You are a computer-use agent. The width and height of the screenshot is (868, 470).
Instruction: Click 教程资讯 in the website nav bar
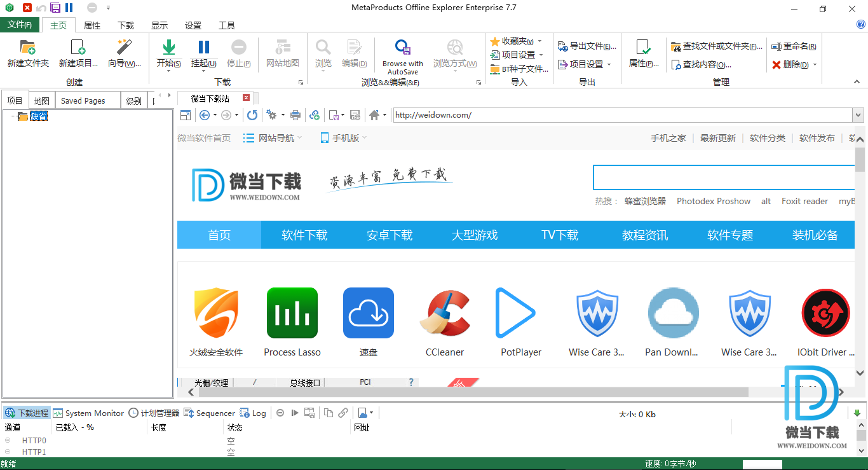(x=645, y=235)
